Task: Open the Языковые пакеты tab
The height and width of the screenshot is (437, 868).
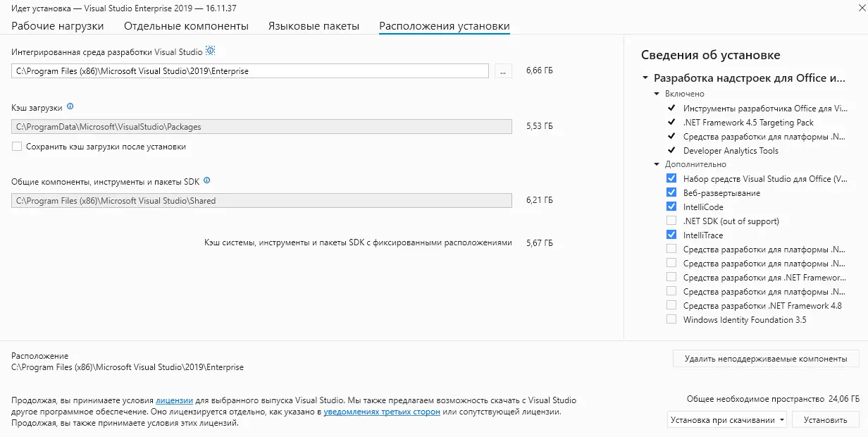Action: tap(314, 26)
